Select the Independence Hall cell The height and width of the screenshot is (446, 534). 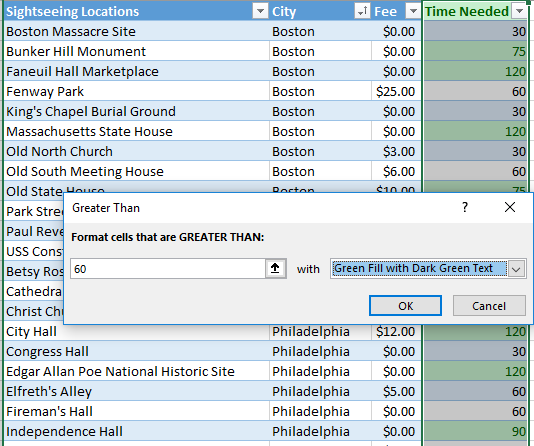137,431
